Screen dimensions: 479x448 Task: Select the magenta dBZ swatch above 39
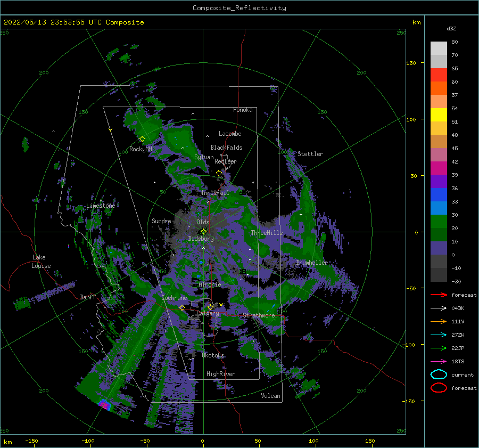439,168
